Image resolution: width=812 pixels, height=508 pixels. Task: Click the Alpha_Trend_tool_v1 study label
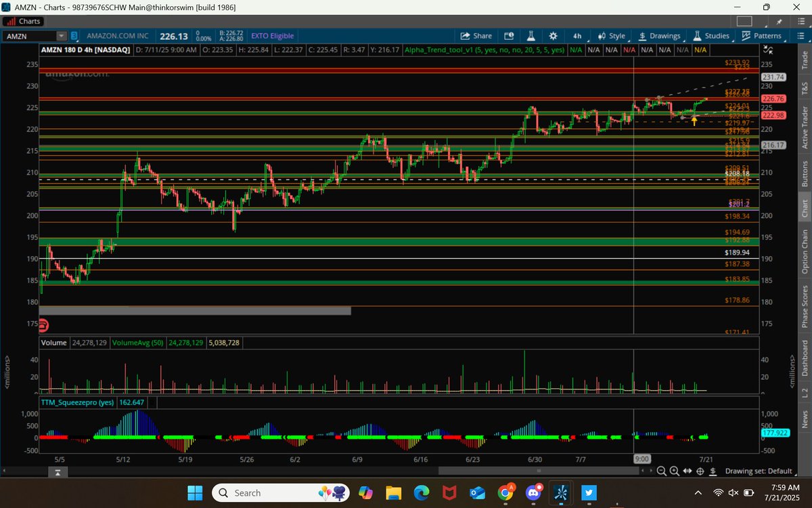pos(484,49)
